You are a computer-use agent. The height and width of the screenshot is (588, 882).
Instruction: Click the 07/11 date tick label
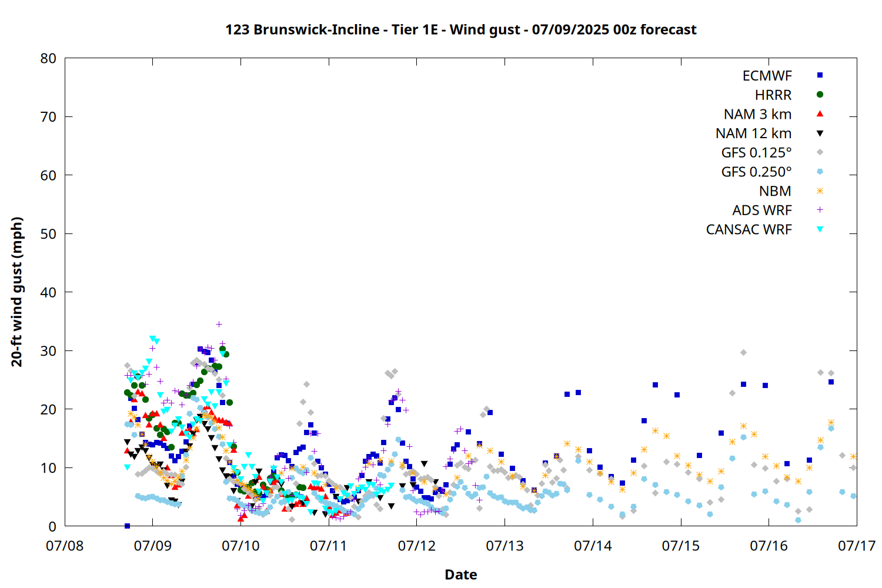pos(329,546)
